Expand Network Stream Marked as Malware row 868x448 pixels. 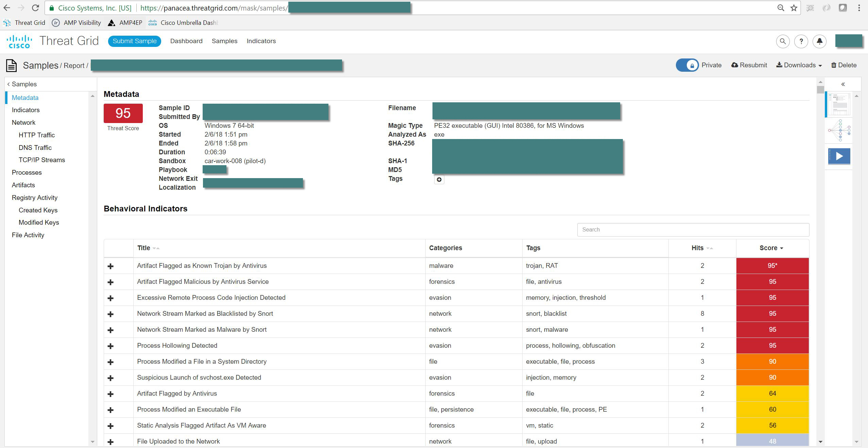[110, 330]
